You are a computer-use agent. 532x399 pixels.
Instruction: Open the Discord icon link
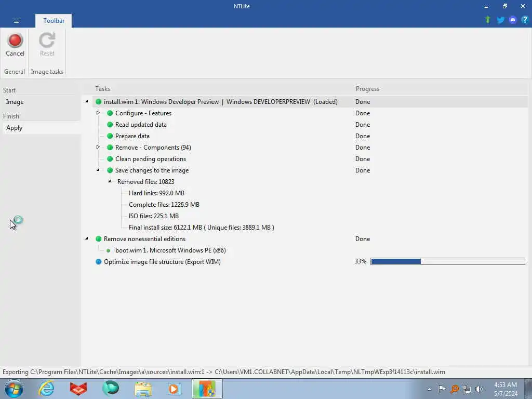click(513, 20)
